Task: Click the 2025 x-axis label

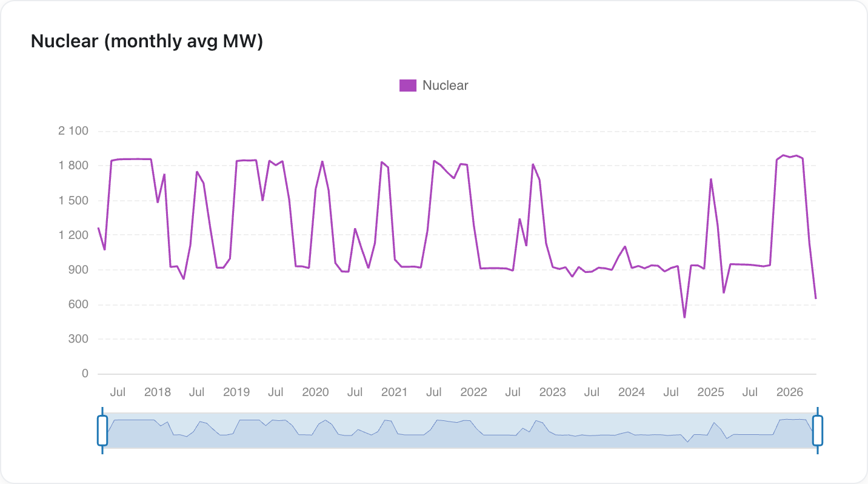Action: tap(710, 392)
